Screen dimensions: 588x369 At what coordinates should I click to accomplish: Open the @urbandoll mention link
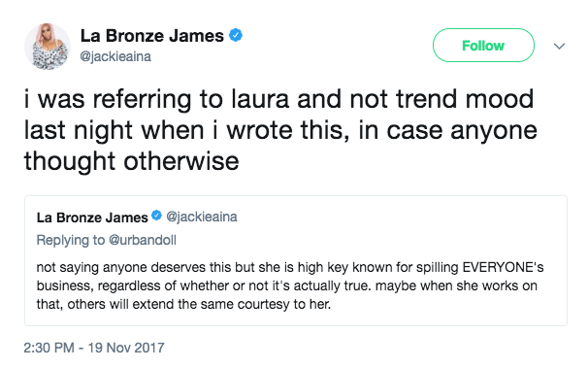(x=142, y=240)
